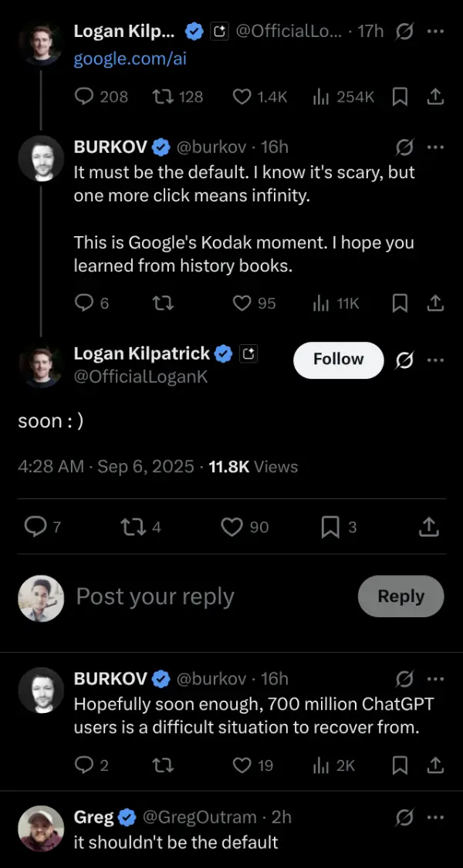
Task: Open the google.com/ai link
Action: pos(130,58)
